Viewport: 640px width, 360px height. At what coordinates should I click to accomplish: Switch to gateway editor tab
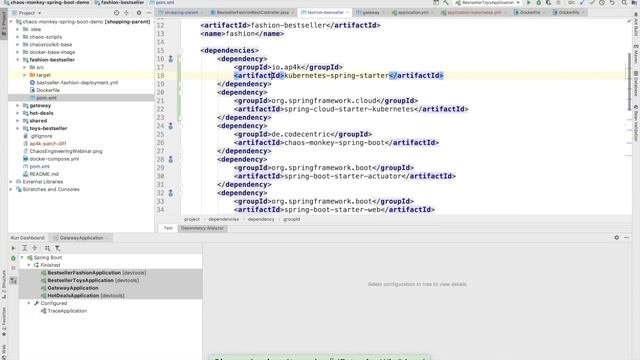coord(371,13)
